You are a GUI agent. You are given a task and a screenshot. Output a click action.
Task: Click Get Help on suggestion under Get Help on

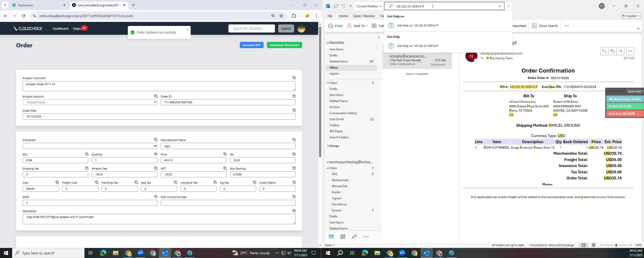click(x=448, y=25)
